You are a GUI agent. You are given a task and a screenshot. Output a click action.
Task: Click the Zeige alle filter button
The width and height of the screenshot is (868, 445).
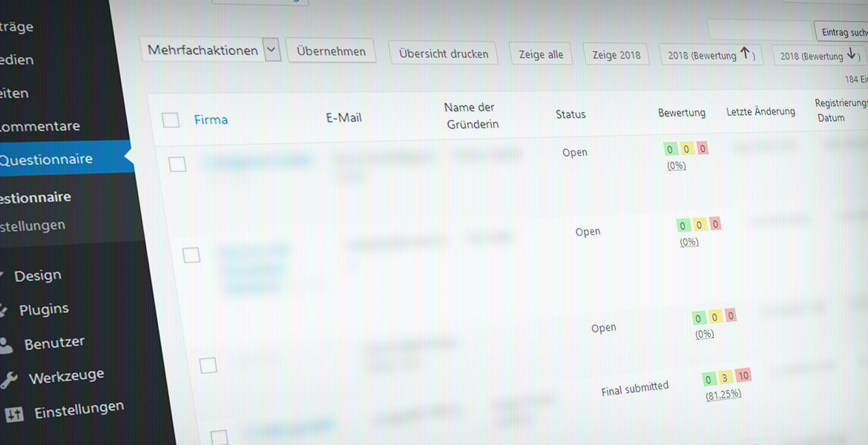coord(541,54)
